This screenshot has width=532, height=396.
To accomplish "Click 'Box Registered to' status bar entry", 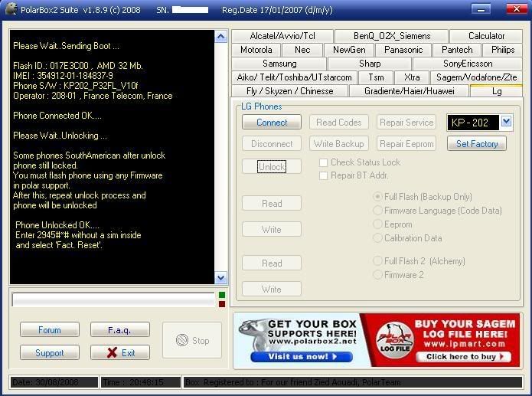I will pyautogui.click(x=353, y=382).
